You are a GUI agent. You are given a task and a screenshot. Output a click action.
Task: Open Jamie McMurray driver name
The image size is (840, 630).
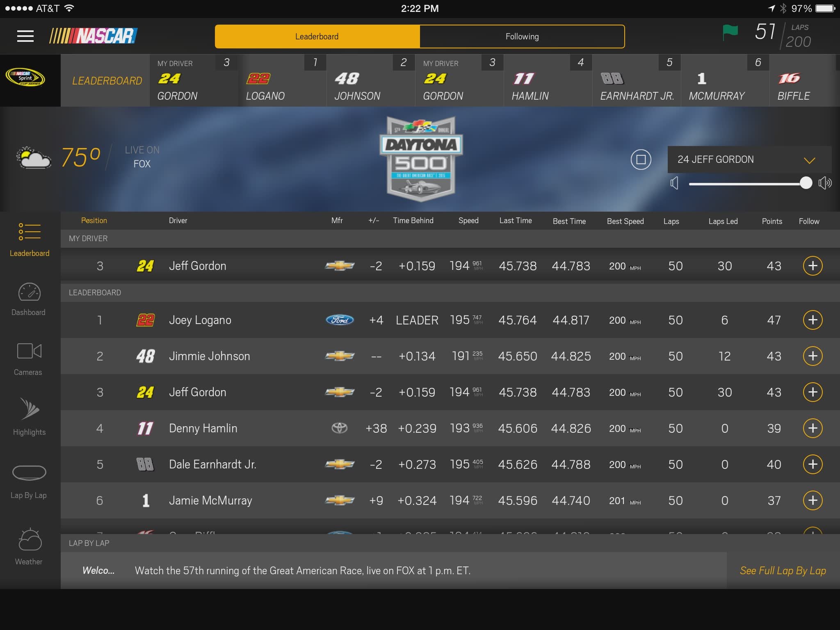tap(210, 501)
